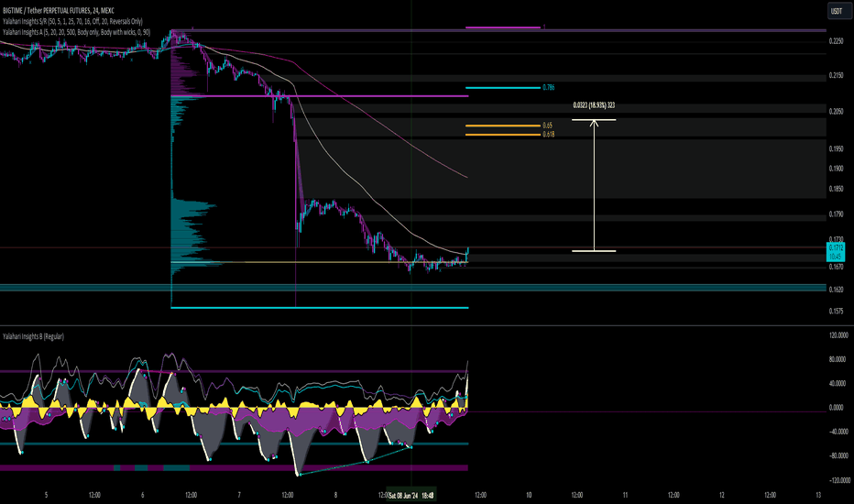Click the positive 120.0000 oscillator scale value

point(838,335)
